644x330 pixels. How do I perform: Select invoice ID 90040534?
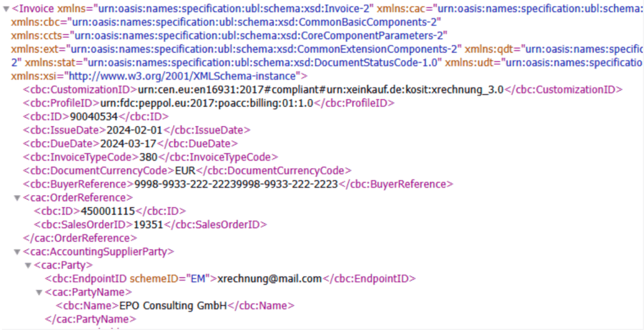94,117
